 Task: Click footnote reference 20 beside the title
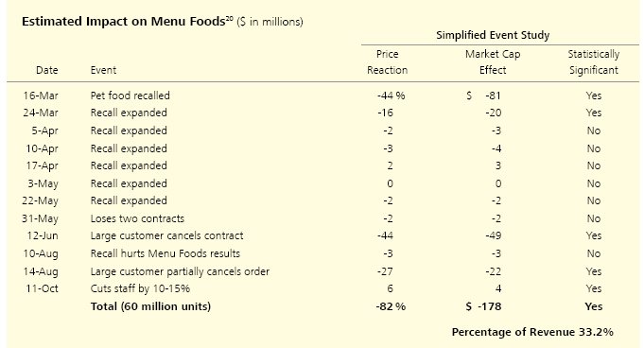pos(229,18)
